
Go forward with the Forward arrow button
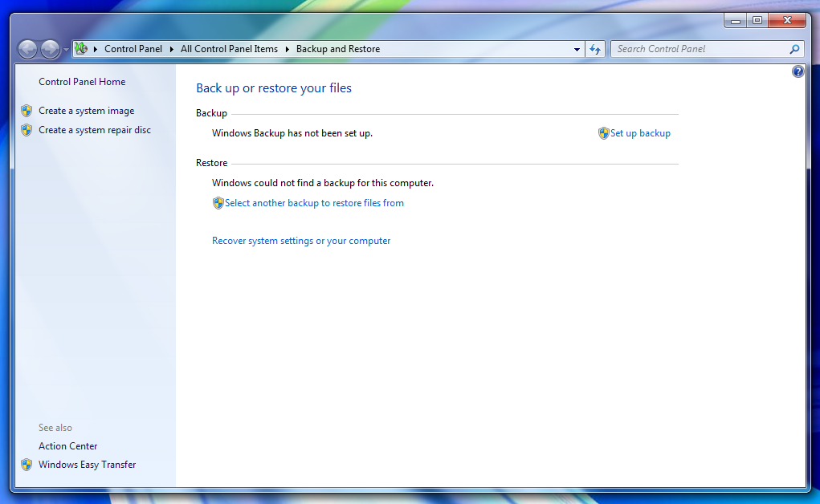click(x=51, y=50)
